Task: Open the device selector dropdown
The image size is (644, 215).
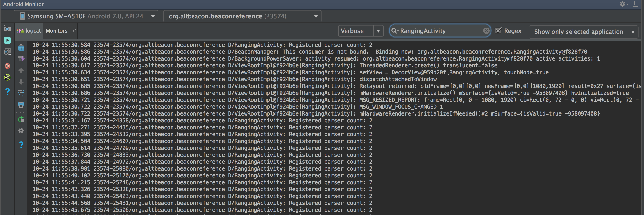Action: 153,16
